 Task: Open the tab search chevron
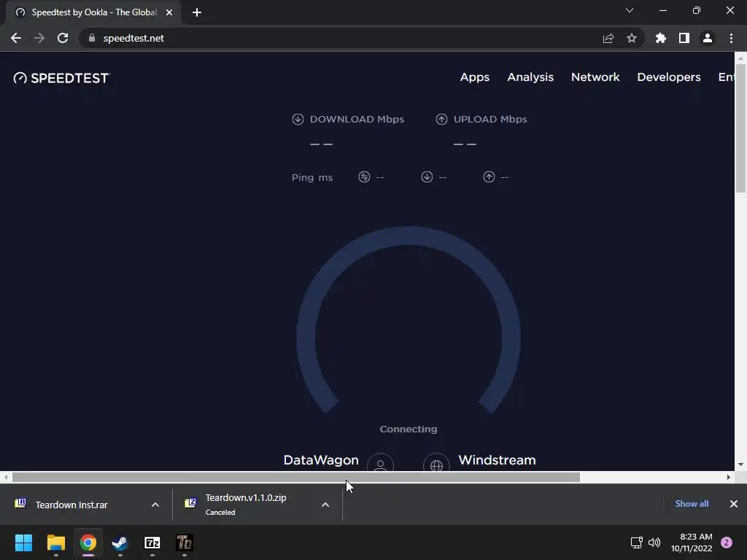(630, 10)
